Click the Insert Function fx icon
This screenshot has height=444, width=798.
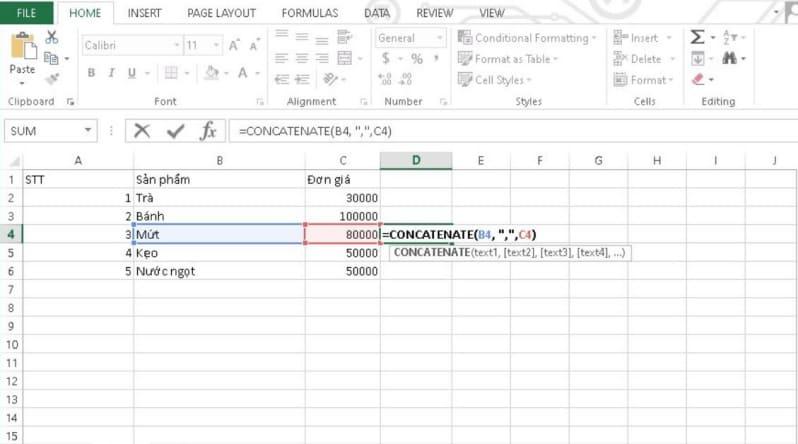click(208, 131)
